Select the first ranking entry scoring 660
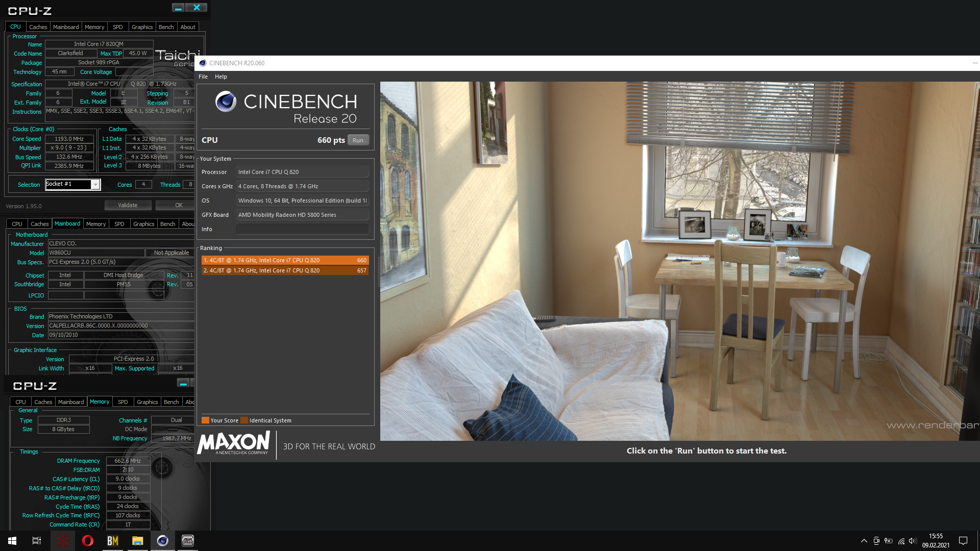This screenshot has height=551, width=980. [x=285, y=260]
